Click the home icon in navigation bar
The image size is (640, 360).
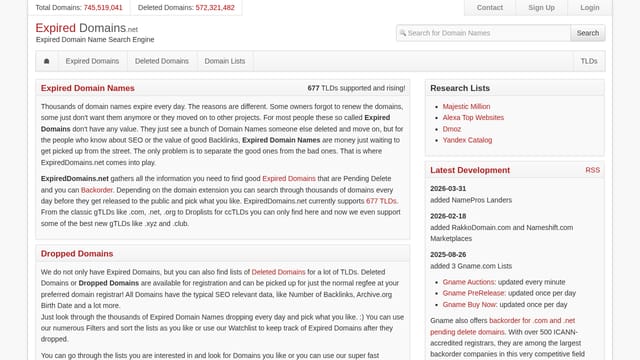coord(47,61)
